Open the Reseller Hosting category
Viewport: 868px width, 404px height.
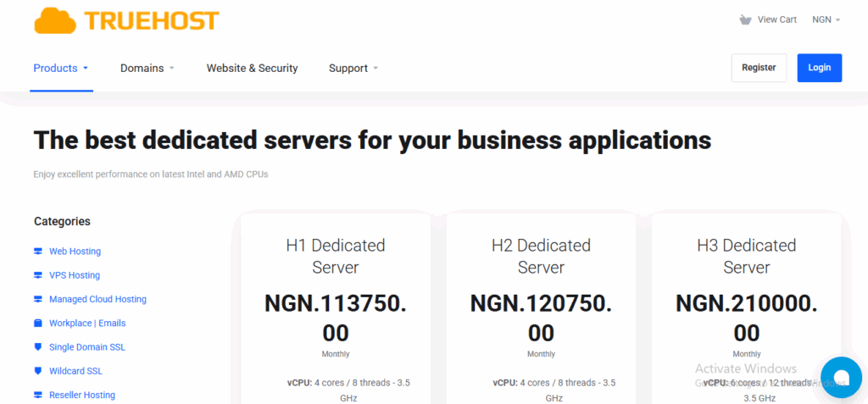point(82,395)
